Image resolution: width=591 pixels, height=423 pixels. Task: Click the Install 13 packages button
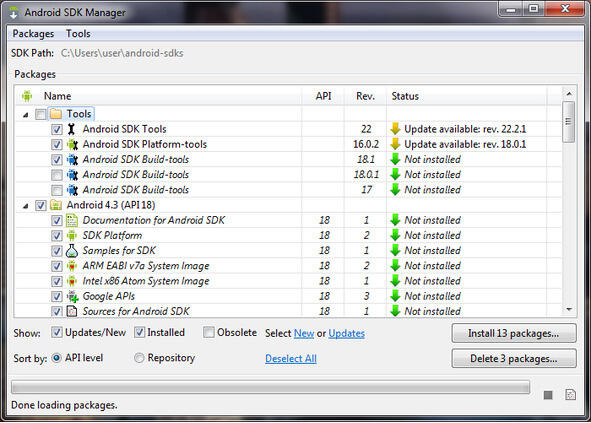click(514, 333)
